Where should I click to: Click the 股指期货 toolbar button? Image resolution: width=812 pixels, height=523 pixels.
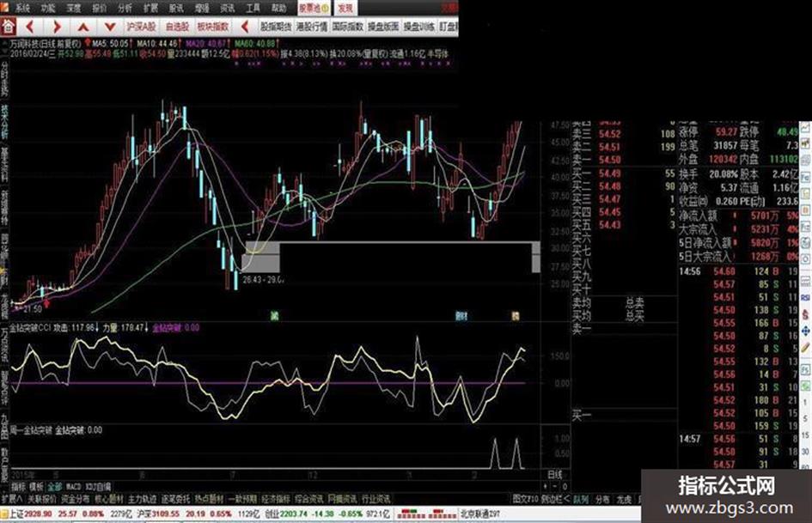click(276, 26)
